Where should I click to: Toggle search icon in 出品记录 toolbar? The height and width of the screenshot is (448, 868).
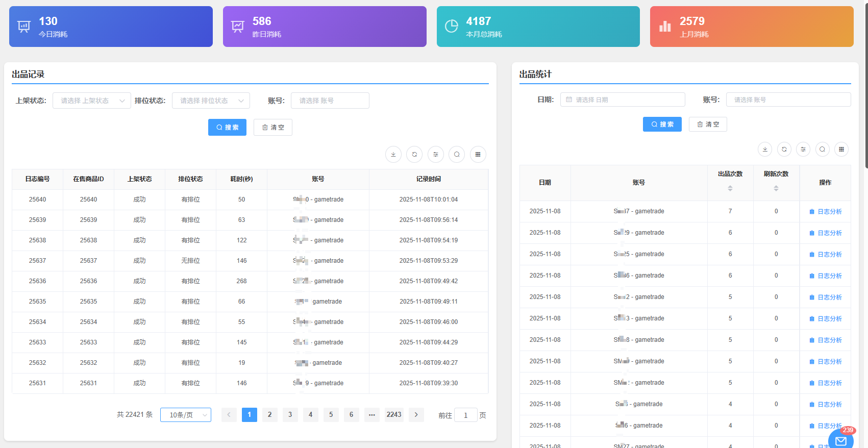tap(457, 154)
